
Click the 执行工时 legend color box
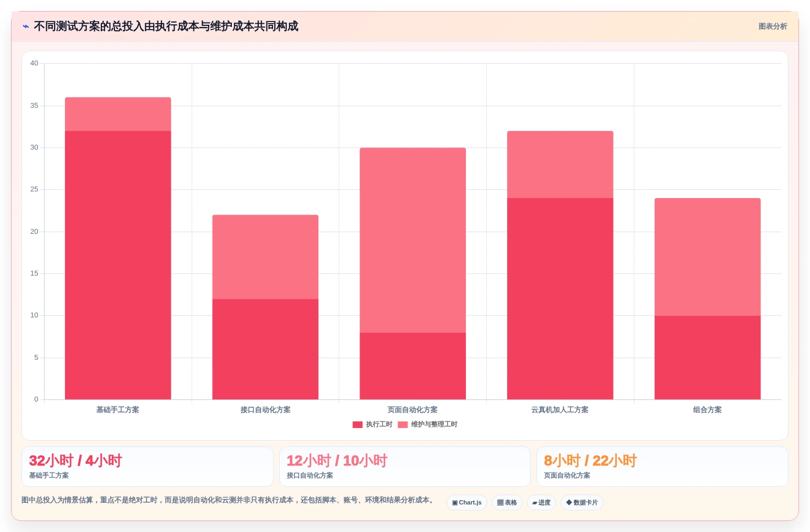tap(357, 424)
